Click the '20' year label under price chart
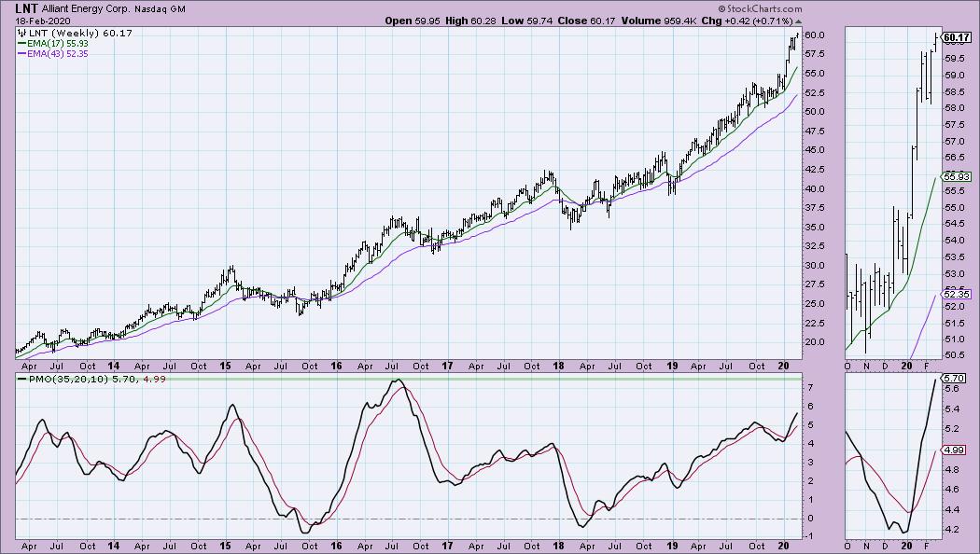 [x=783, y=366]
